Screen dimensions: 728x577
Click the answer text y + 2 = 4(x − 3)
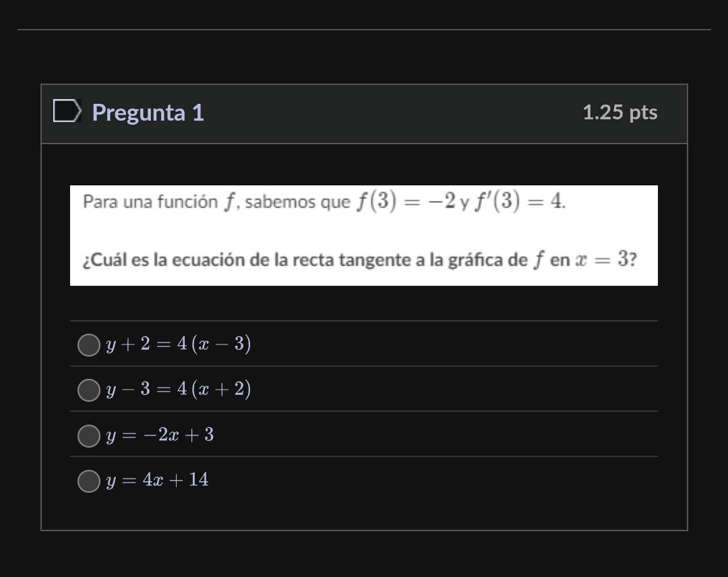pyautogui.click(x=177, y=344)
